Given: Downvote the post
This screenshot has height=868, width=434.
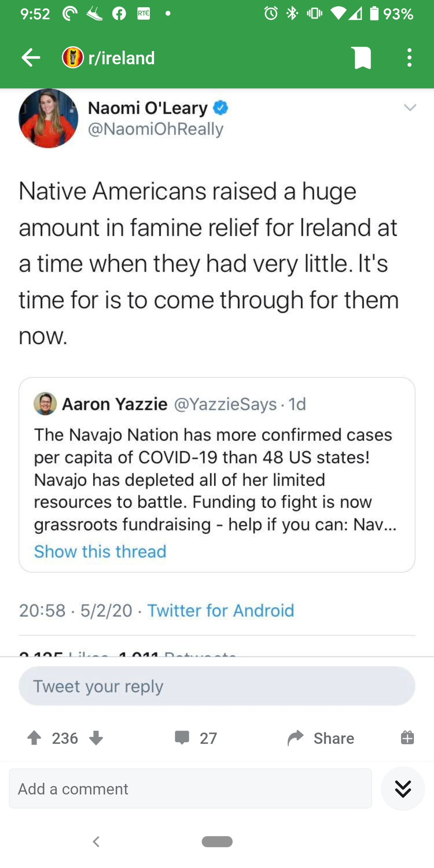Looking at the screenshot, I should coord(96,738).
